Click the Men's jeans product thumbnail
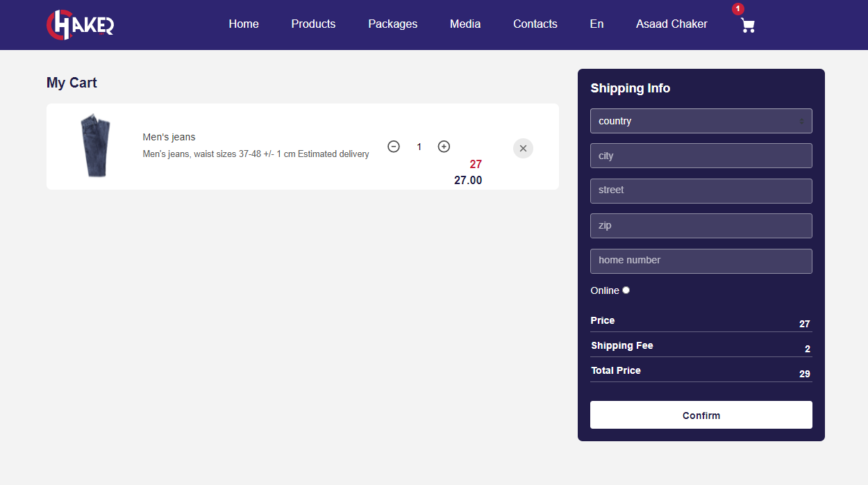This screenshot has width=868, height=485. pyautogui.click(x=95, y=146)
